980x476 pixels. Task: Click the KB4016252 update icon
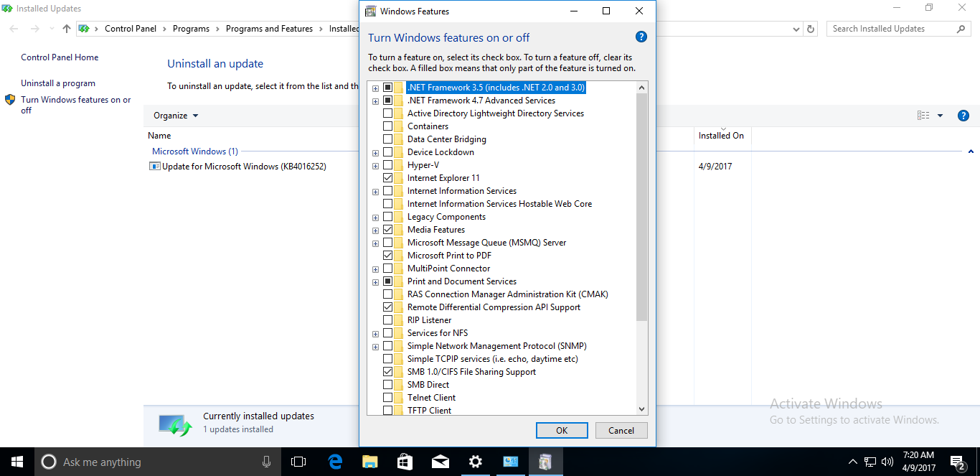pos(154,166)
